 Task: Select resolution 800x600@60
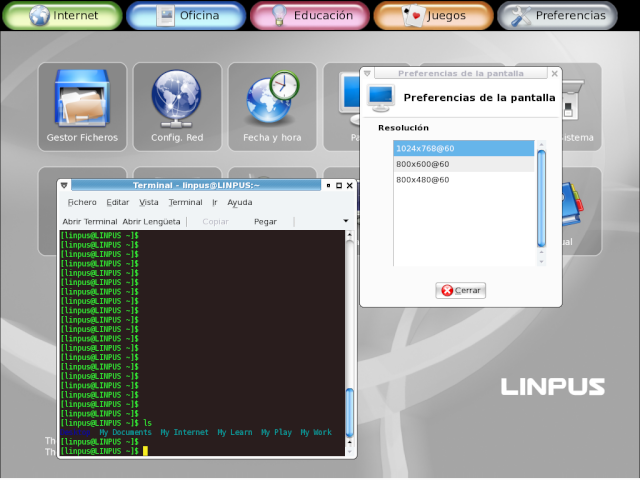(x=464, y=164)
